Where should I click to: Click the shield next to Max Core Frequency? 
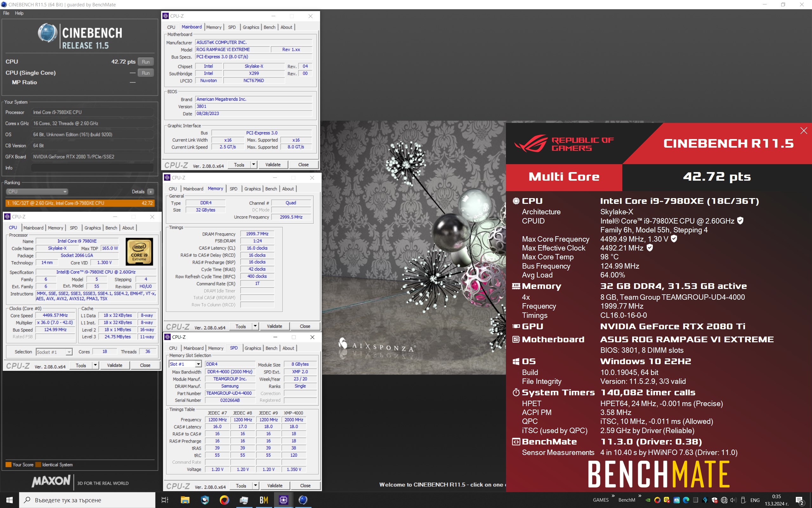click(x=674, y=238)
